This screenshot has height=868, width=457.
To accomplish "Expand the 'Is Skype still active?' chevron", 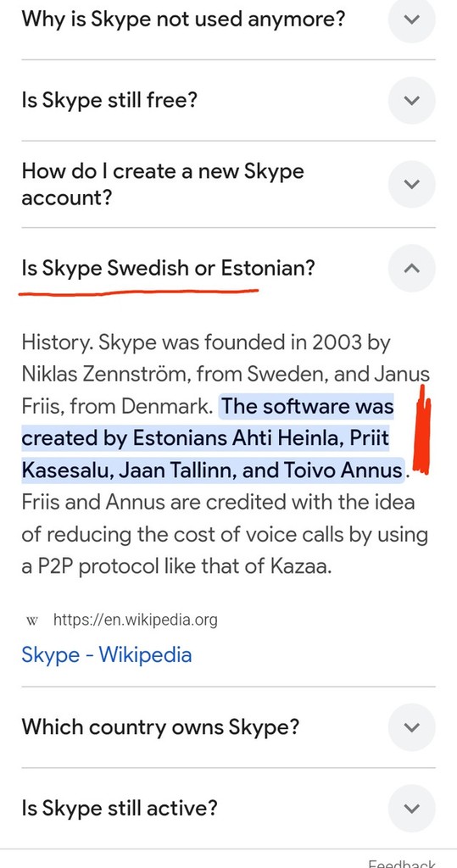I will point(411,808).
